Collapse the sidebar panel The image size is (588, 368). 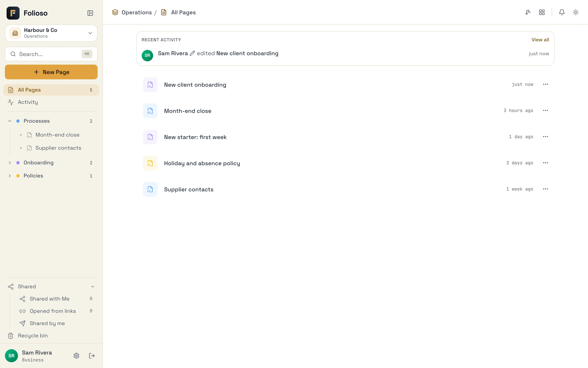[x=90, y=13]
